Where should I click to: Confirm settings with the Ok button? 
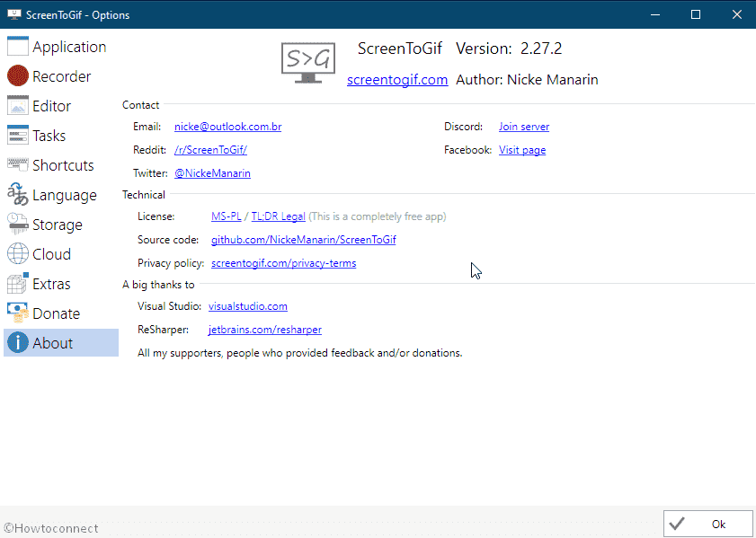tap(708, 524)
